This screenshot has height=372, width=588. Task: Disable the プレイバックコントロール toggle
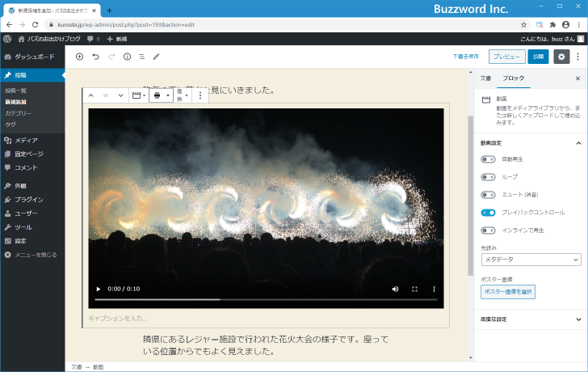click(x=488, y=212)
